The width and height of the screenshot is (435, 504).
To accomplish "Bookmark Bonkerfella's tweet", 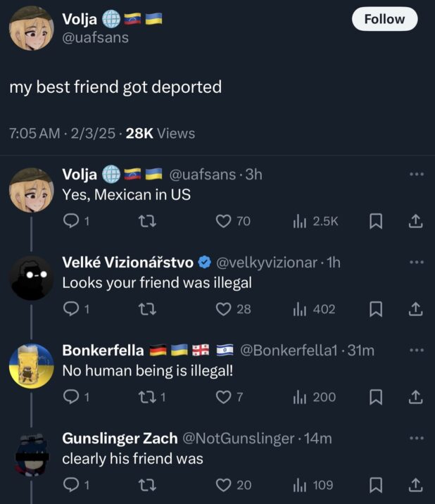I will (x=377, y=397).
